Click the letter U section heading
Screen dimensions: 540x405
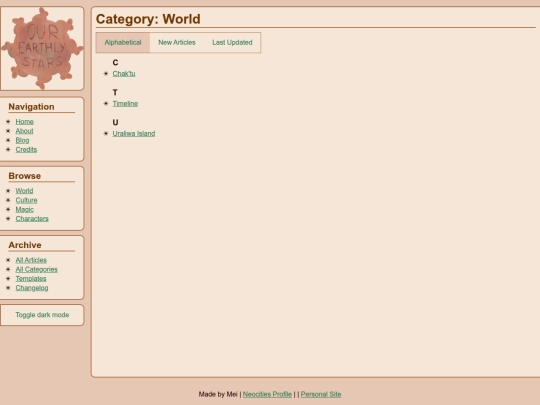pyautogui.click(x=115, y=123)
